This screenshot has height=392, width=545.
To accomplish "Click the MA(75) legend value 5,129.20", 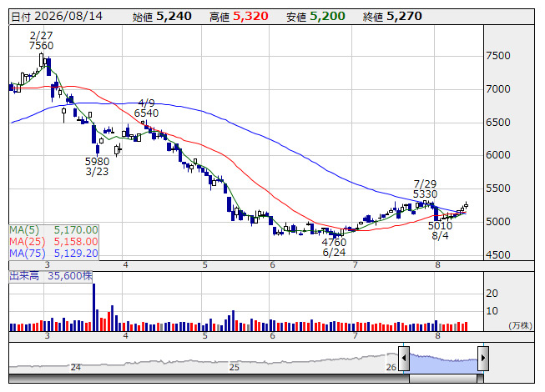I will click(76, 254).
